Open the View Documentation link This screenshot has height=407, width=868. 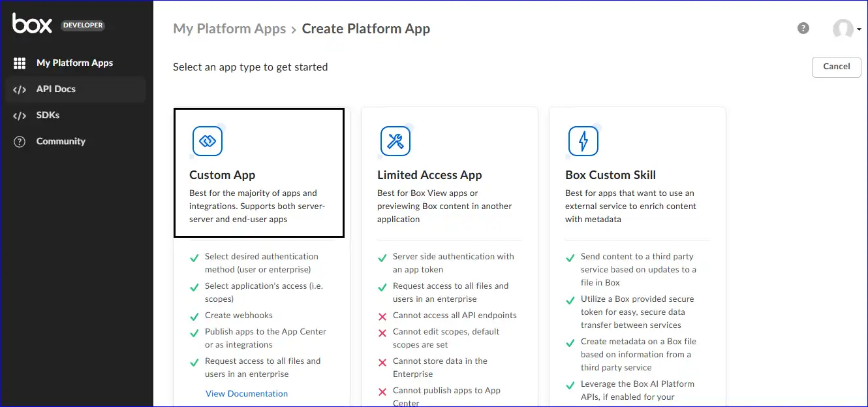click(247, 393)
